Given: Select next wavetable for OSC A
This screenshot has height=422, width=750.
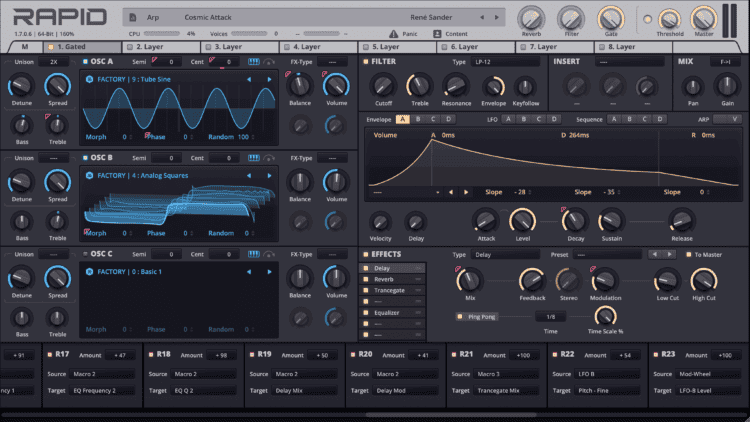Looking at the screenshot, I should (x=269, y=79).
